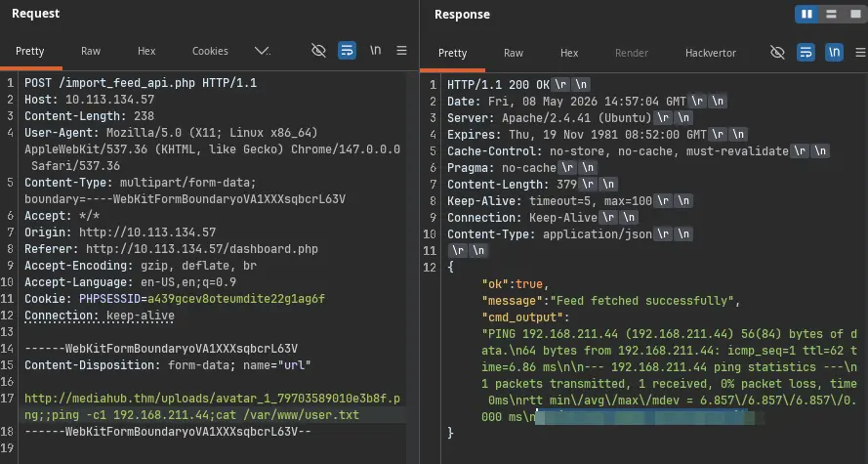Image resolution: width=868 pixels, height=464 pixels.
Task: Click the Referer dashboard.php header line
Action: tap(171, 249)
